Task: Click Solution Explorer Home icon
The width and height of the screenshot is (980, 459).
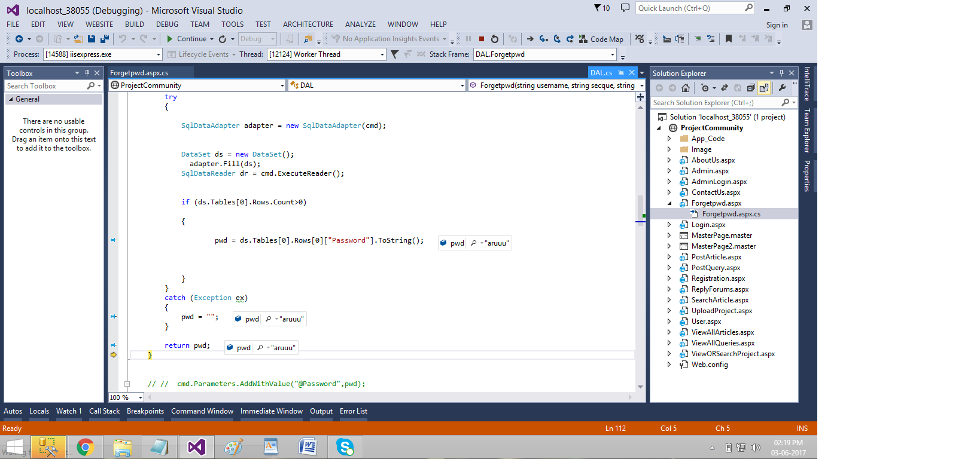Action: tap(686, 88)
